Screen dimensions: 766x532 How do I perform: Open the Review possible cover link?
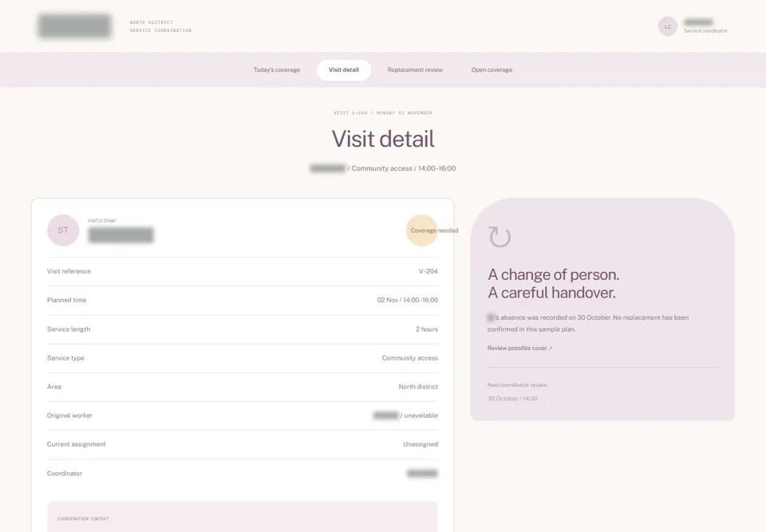[519, 348]
